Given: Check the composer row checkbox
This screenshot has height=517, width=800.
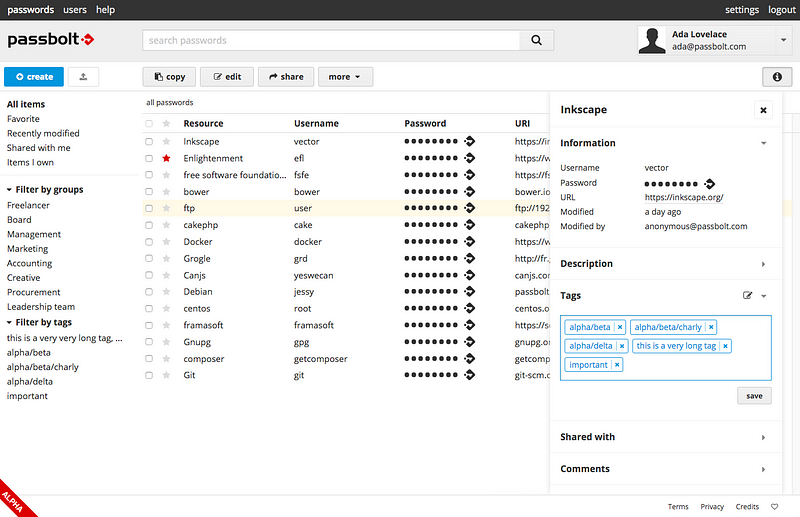Looking at the screenshot, I should (x=149, y=358).
